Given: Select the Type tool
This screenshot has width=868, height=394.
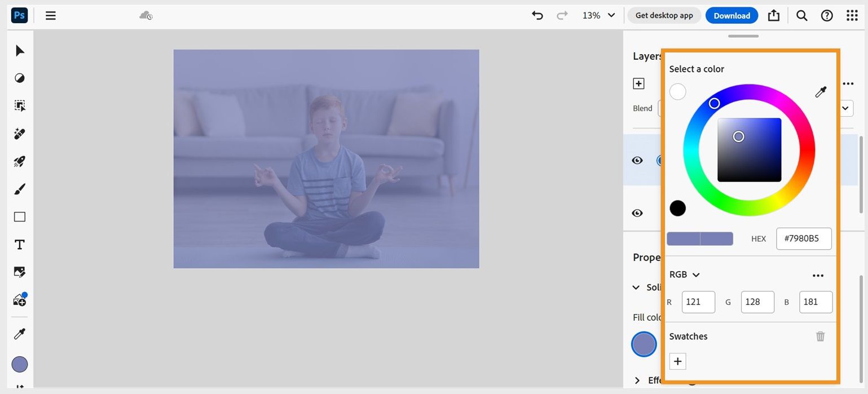Looking at the screenshot, I should point(19,244).
